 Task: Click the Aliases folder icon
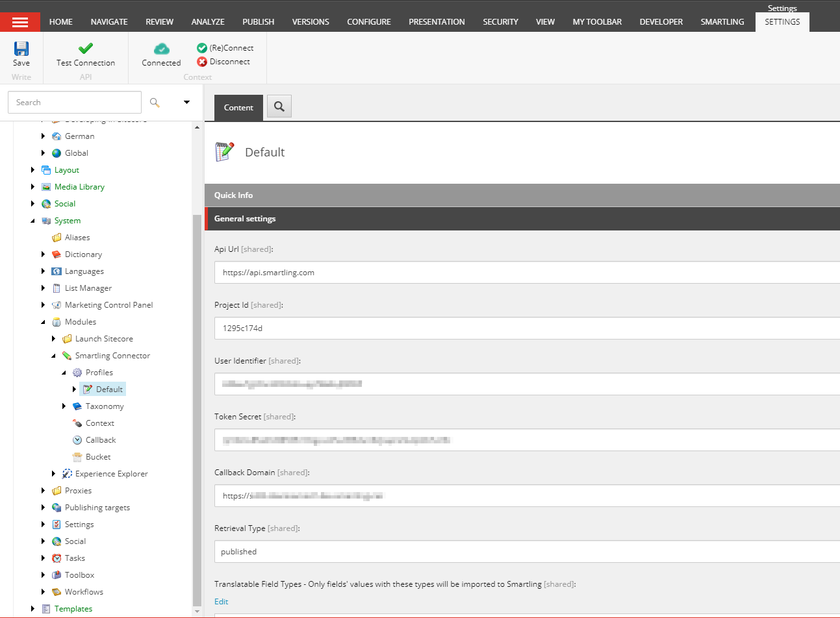(x=57, y=238)
